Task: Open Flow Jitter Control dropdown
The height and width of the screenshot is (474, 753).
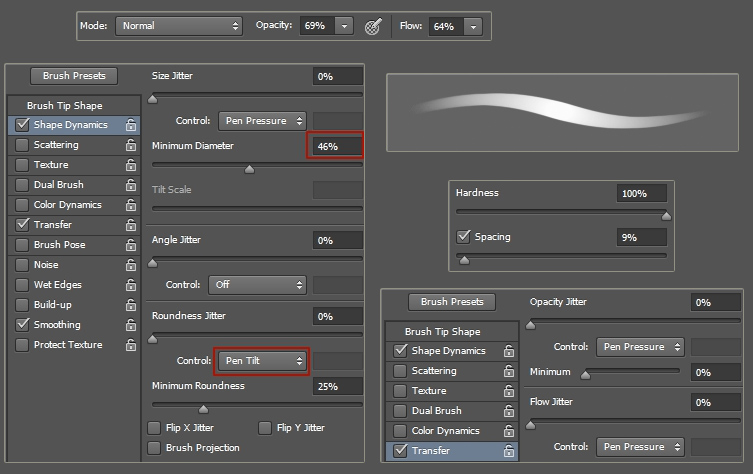Action: point(640,447)
